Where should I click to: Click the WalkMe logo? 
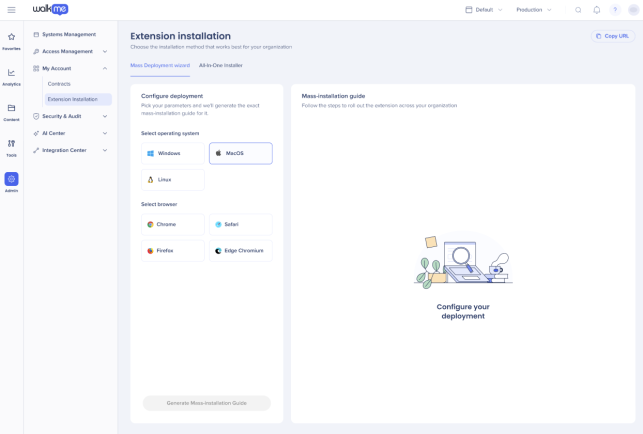pyautogui.click(x=50, y=9)
